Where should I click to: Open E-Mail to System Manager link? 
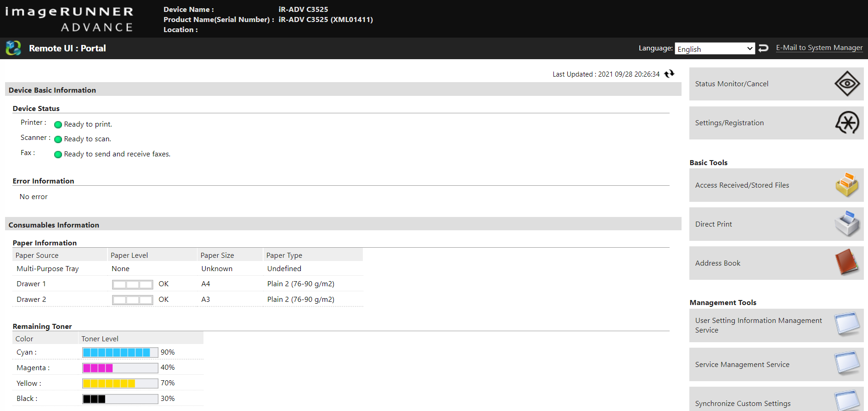819,48
